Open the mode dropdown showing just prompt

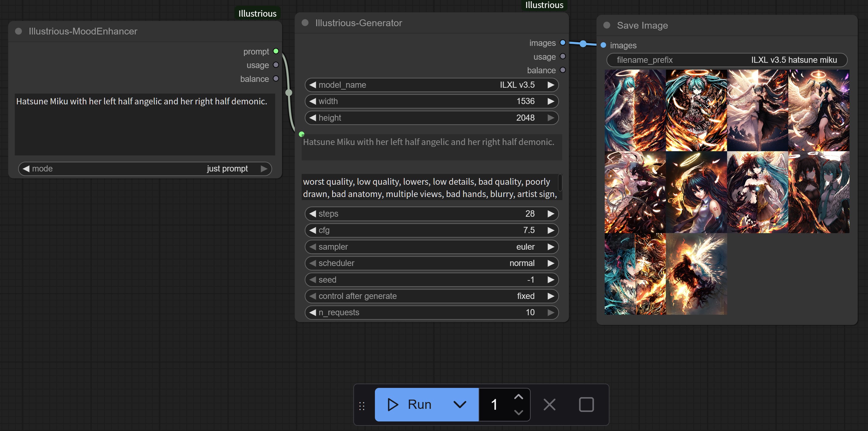click(145, 168)
